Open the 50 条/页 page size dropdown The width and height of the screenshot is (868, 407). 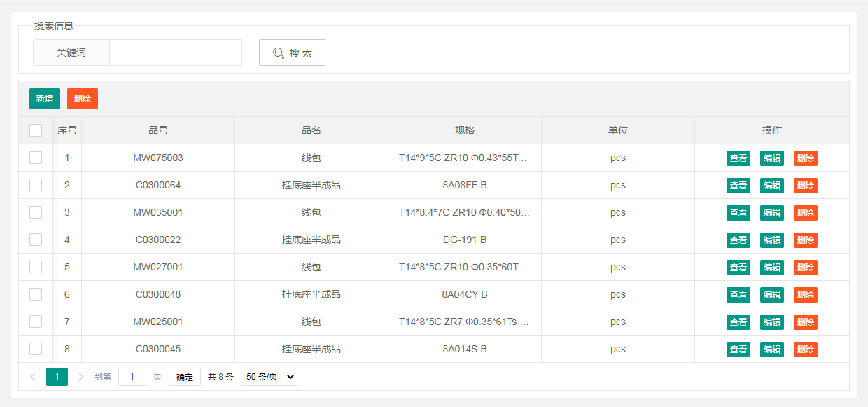[269, 377]
